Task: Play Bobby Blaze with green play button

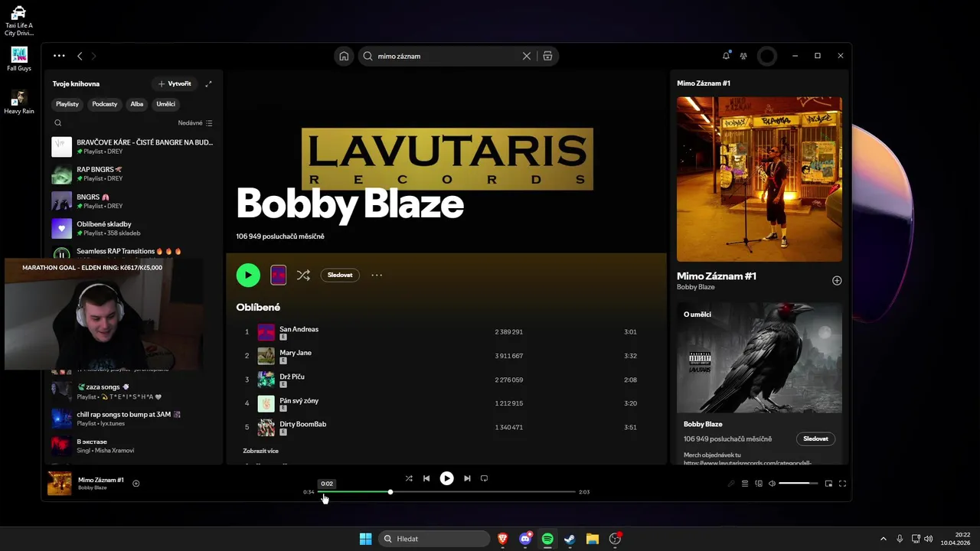Action: click(x=248, y=275)
